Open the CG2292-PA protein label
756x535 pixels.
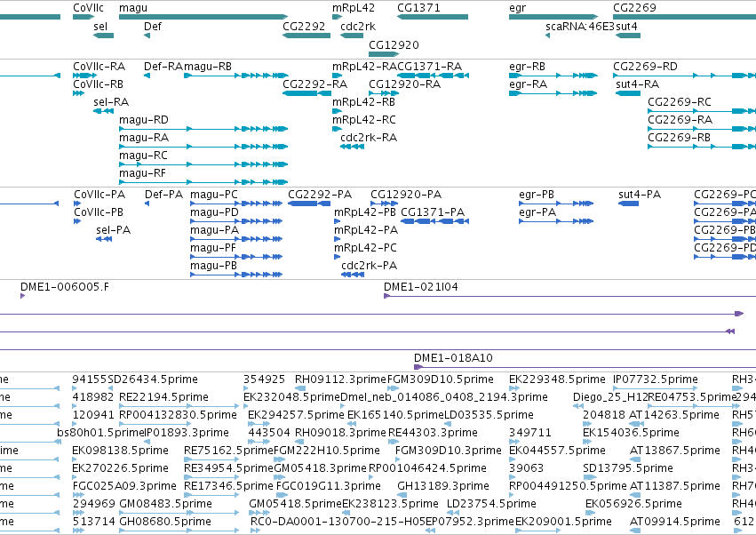click(x=320, y=195)
